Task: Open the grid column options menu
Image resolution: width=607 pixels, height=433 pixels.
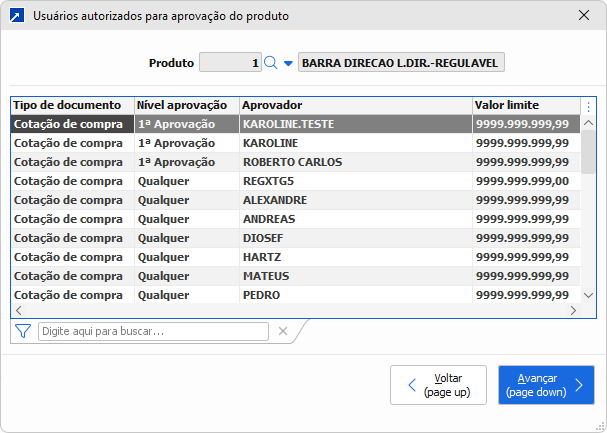Action: coord(589,106)
